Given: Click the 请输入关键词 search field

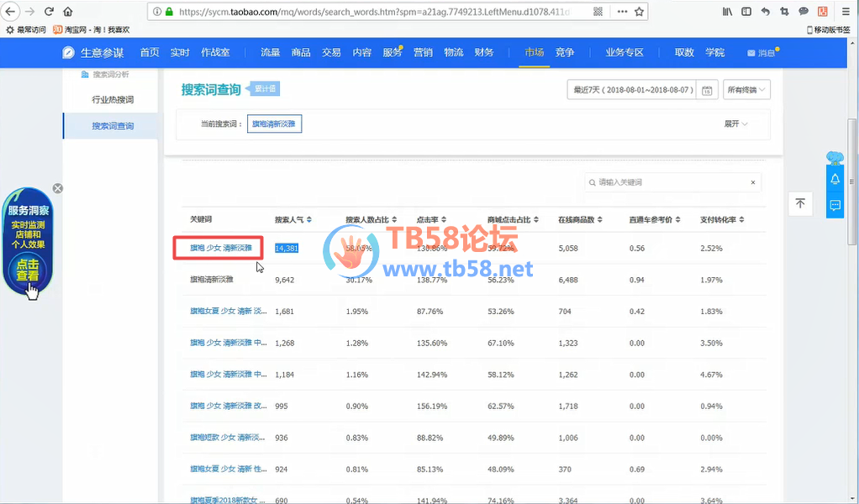Looking at the screenshot, I should [668, 182].
